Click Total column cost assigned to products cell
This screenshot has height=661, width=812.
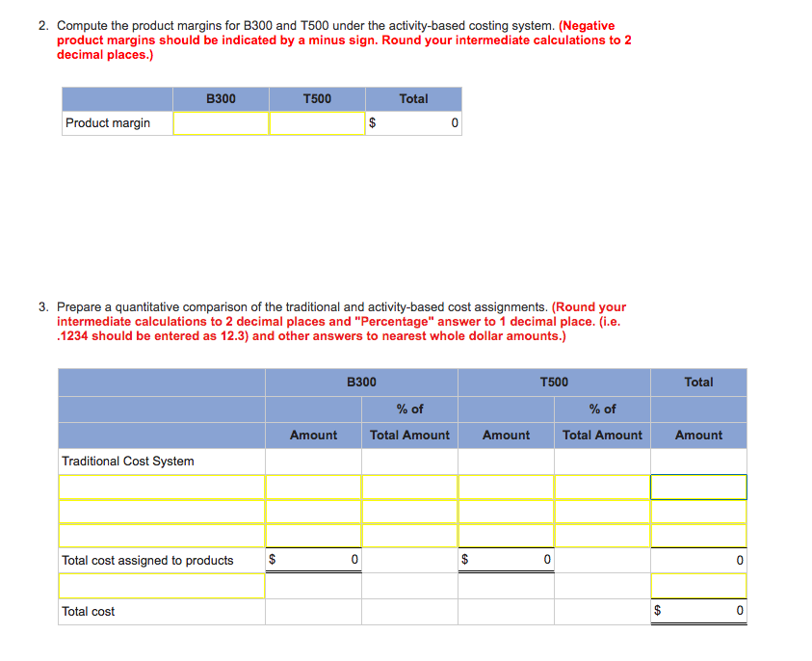(698, 560)
